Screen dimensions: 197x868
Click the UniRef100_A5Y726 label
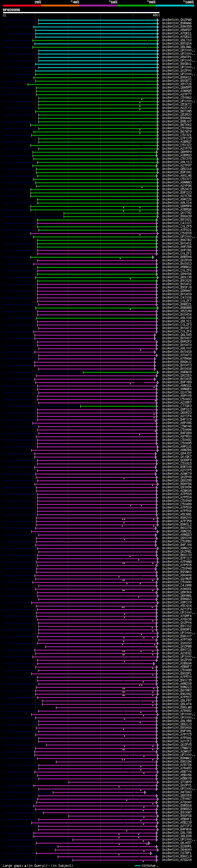[177, 84]
